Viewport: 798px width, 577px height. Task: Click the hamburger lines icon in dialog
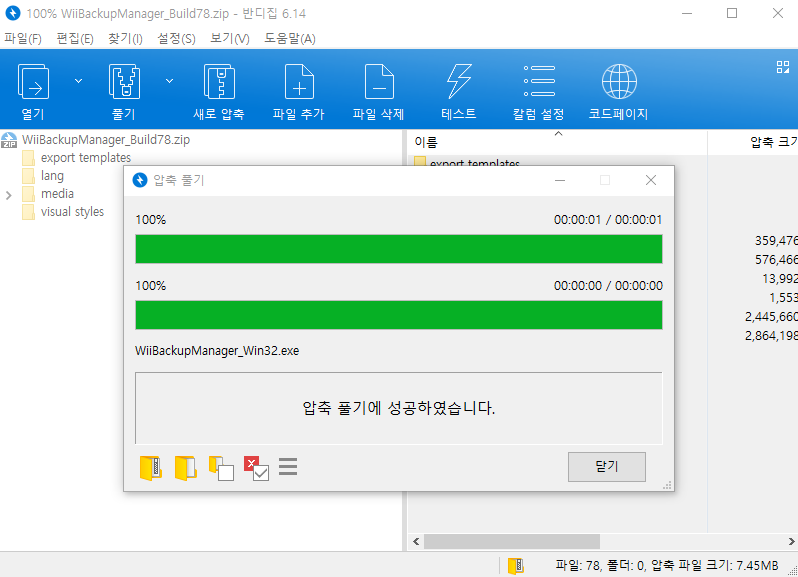point(288,467)
